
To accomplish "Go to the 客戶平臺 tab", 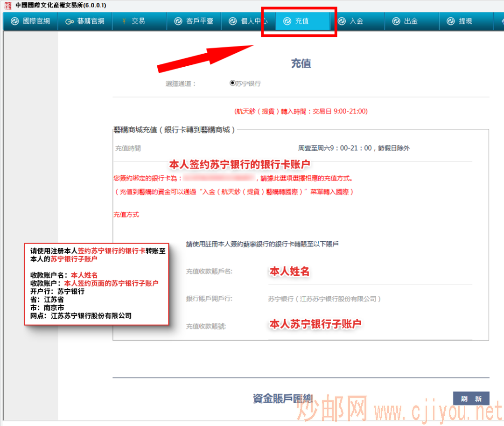I will (x=194, y=21).
